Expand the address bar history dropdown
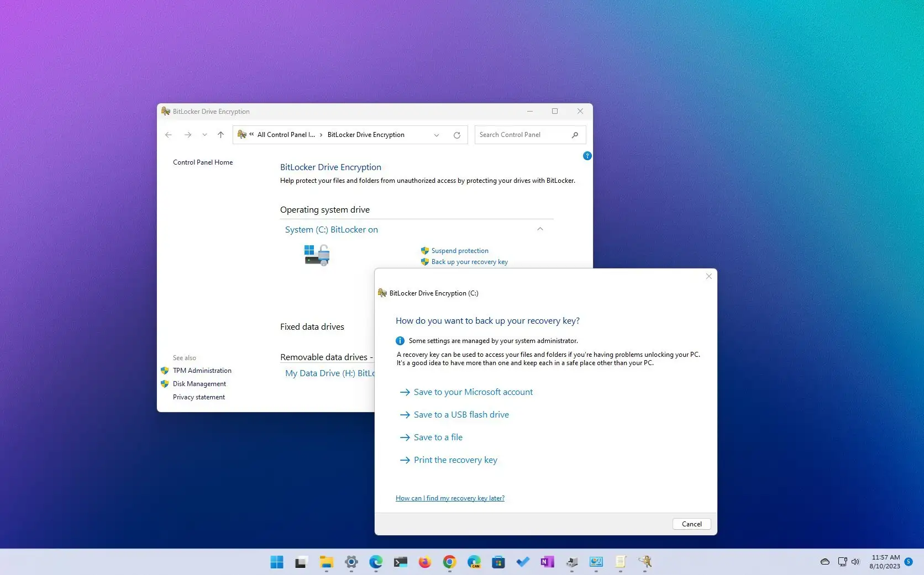Viewport: 924px width, 575px height. tap(437, 135)
